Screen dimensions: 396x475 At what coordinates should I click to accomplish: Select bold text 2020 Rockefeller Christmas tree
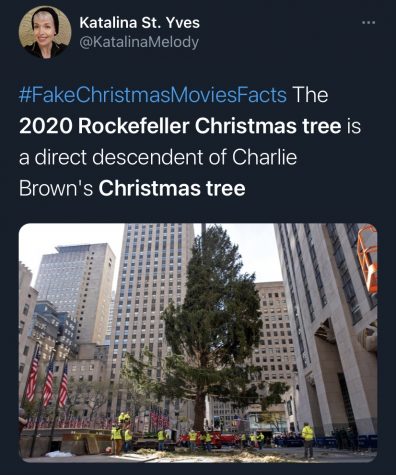click(180, 126)
